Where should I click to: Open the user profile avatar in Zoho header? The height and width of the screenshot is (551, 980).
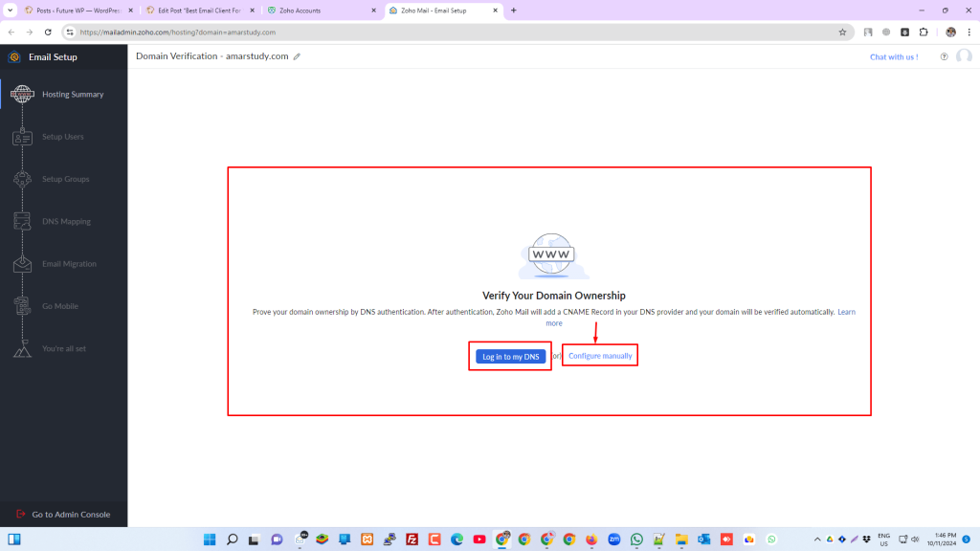pos(964,56)
